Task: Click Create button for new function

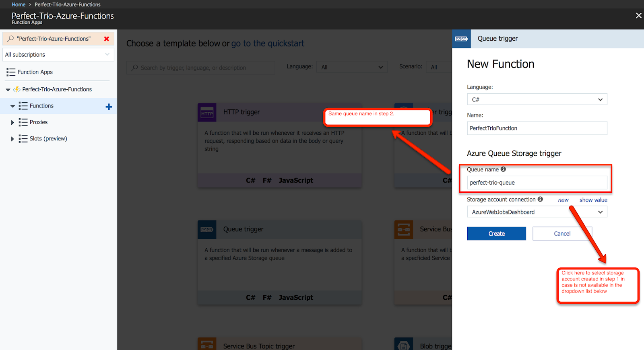Action: [497, 234]
